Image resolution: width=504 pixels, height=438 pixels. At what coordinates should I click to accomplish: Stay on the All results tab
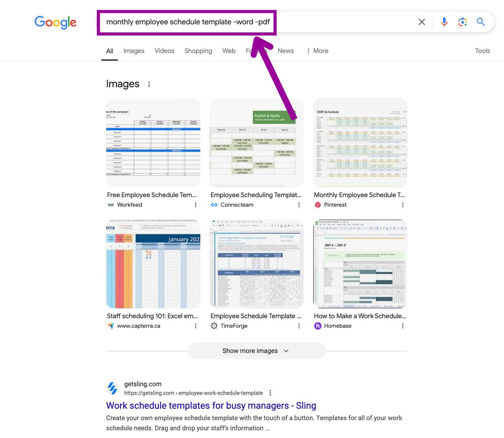tap(110, 51)
